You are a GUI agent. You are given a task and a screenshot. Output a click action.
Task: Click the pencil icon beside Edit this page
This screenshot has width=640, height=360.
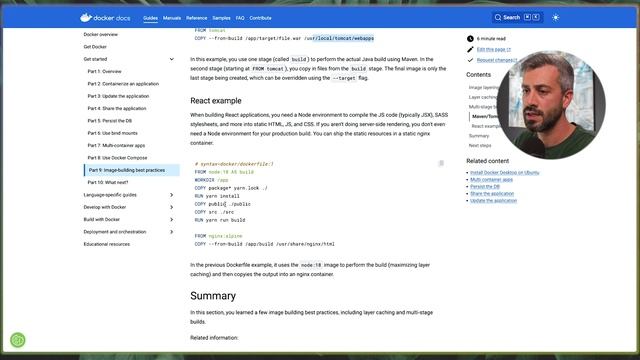[470, 49]
